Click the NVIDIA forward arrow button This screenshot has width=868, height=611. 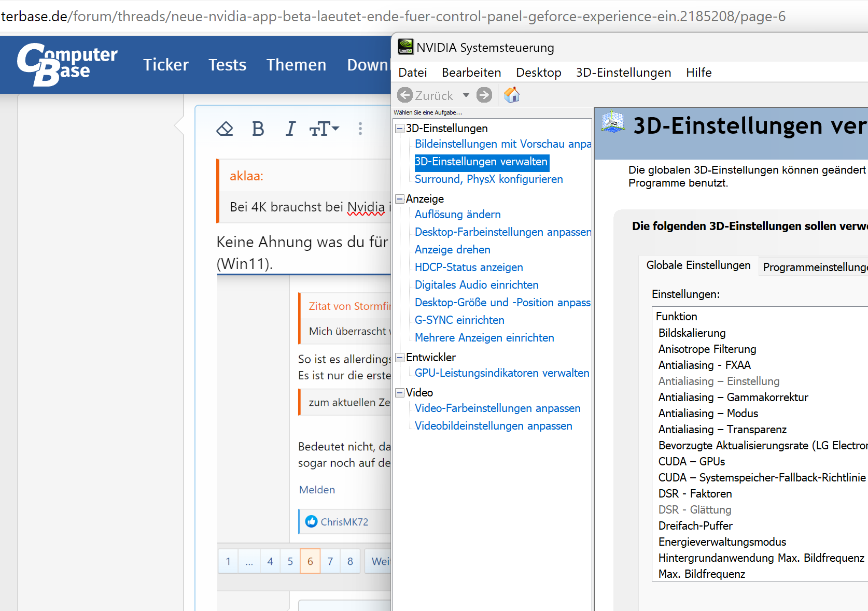point(484,95)
